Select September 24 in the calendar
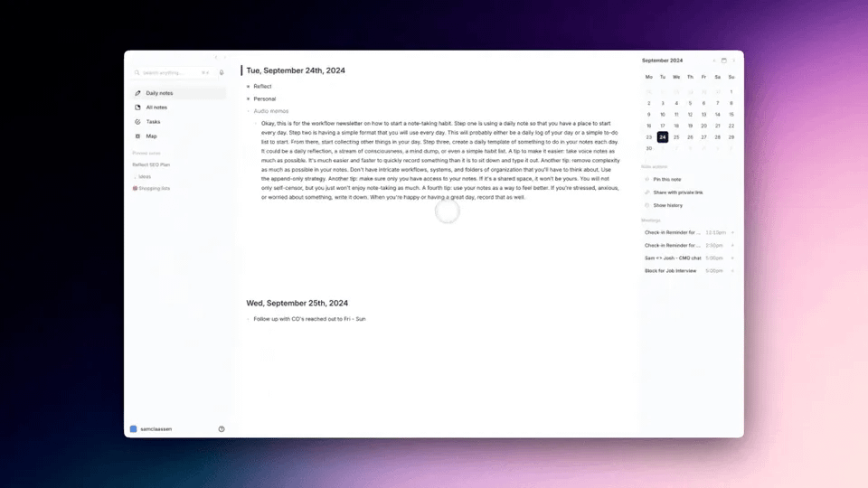 (663, 137)
